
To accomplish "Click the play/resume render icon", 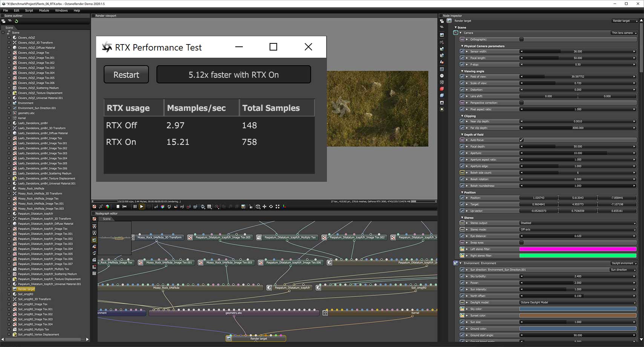I will coord(141,207).
